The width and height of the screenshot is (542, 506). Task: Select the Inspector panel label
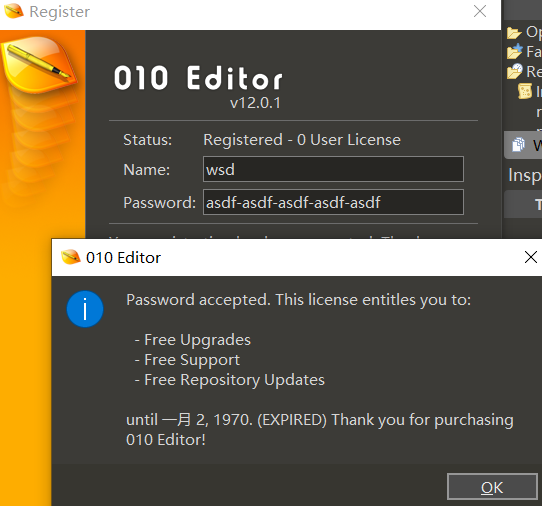(x=525, y=175)
